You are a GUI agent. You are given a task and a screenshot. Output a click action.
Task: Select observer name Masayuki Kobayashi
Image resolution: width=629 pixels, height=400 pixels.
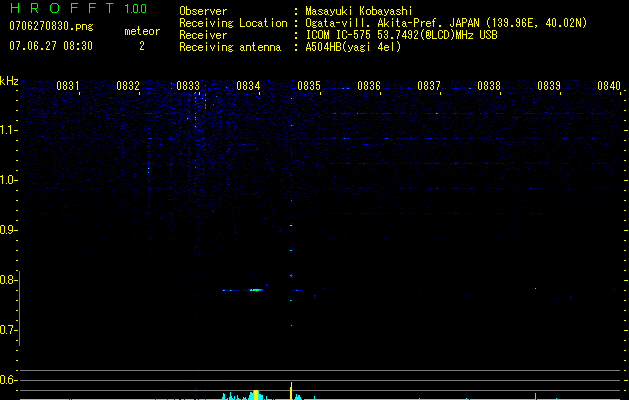(x=359, y=11)
